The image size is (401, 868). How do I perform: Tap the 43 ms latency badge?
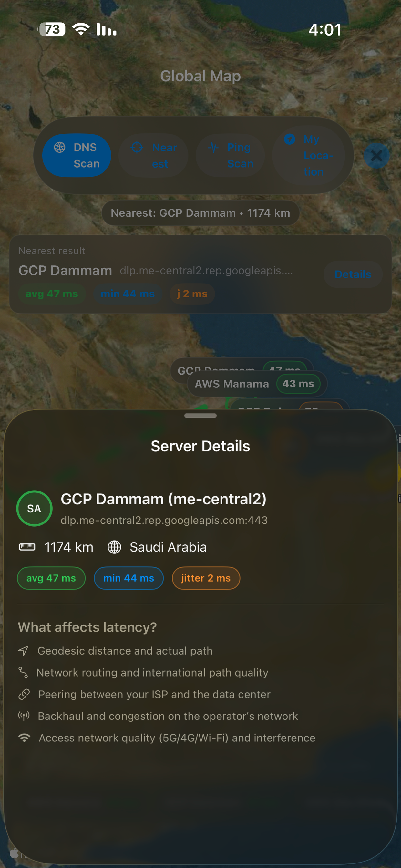(x=298, y=384)
